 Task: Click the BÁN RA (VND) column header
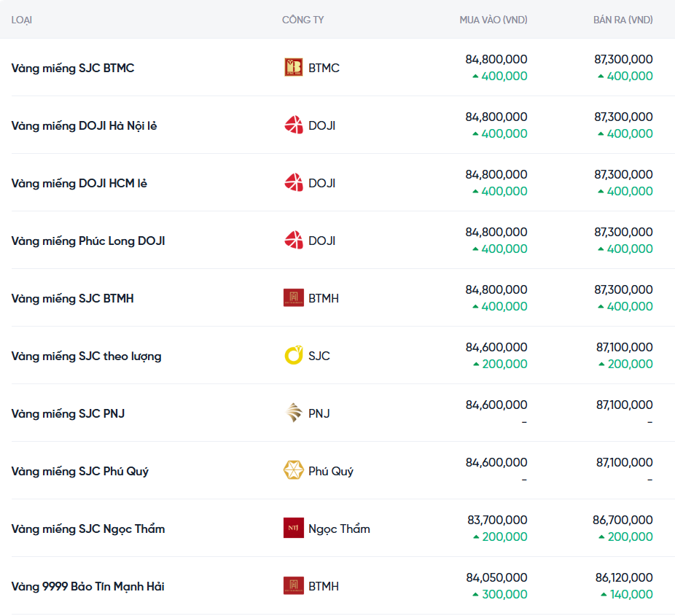623,20
